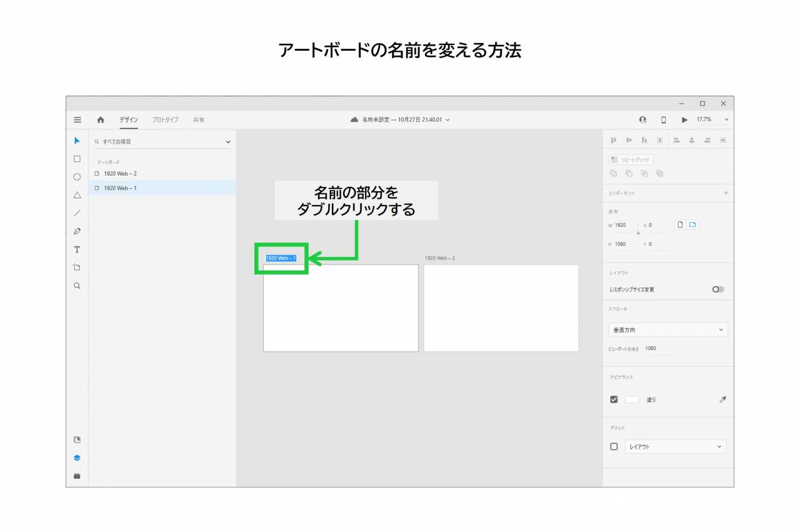Image resolution: width=800 pixels, height=532 pixels.
Task: Open the document name dropdown arrow
Action: click(x=447, y=120)
